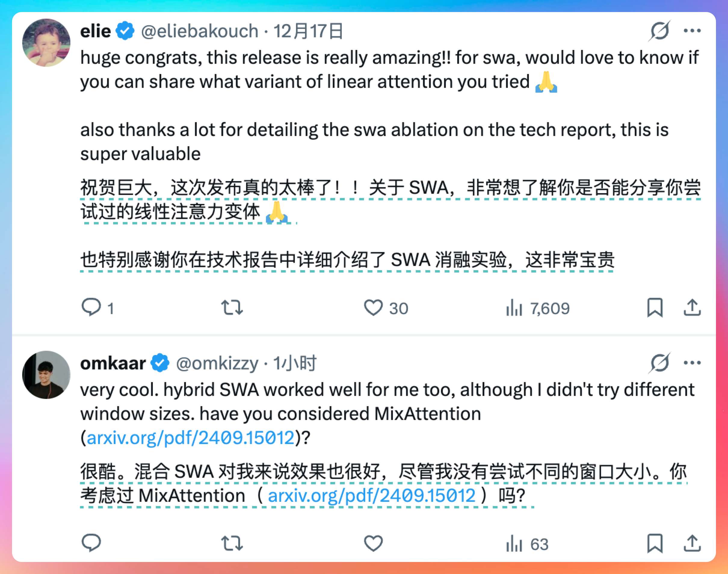Reply to omkaar's tweet
Viewport: 728px width, 574px height.
91,543
